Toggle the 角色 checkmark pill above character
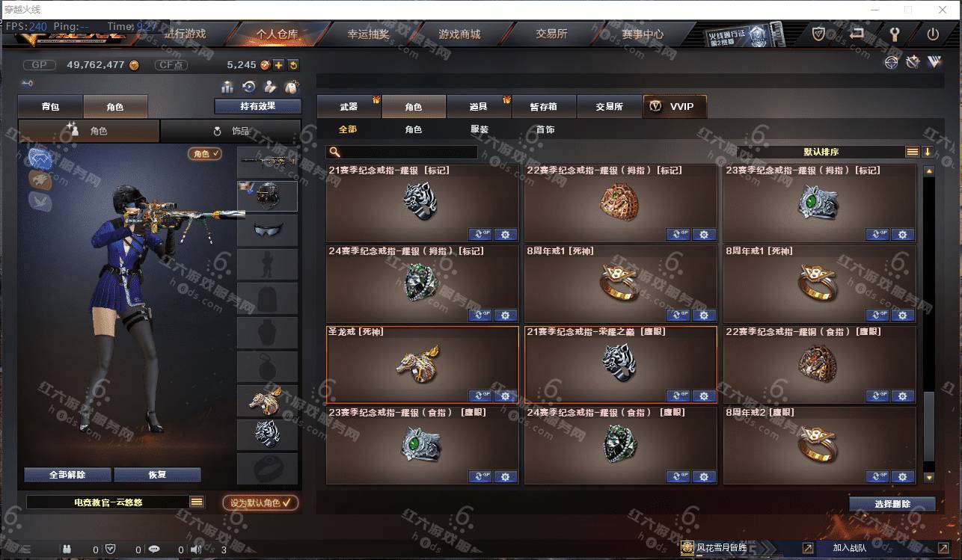The width and height of the screenshot is (962, 560). point(206,153)
